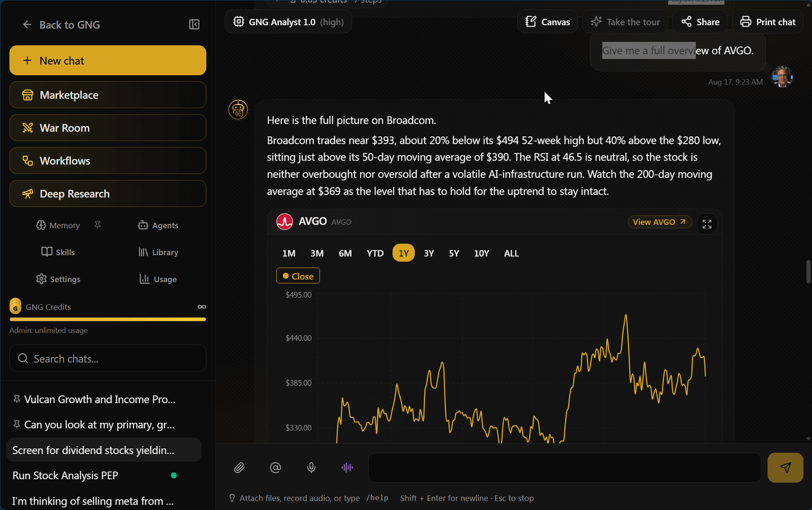Share this chat

(x=700, y=22)
